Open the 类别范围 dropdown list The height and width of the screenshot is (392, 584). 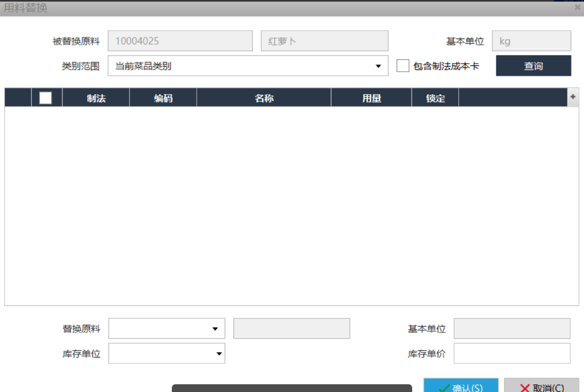pos(378,66)
